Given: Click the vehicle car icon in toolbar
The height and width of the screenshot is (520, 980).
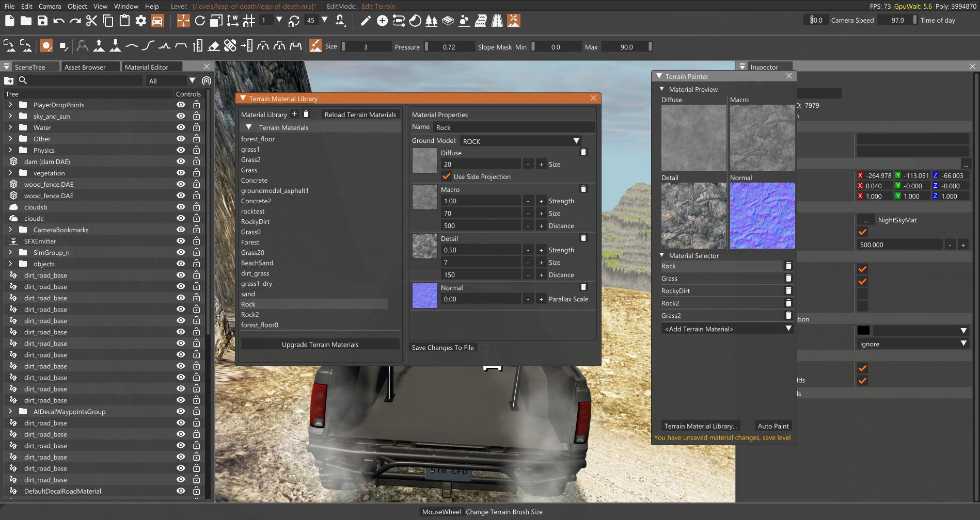Looking at the screenshot, I should pyautogui.click(x=157, y=21).
